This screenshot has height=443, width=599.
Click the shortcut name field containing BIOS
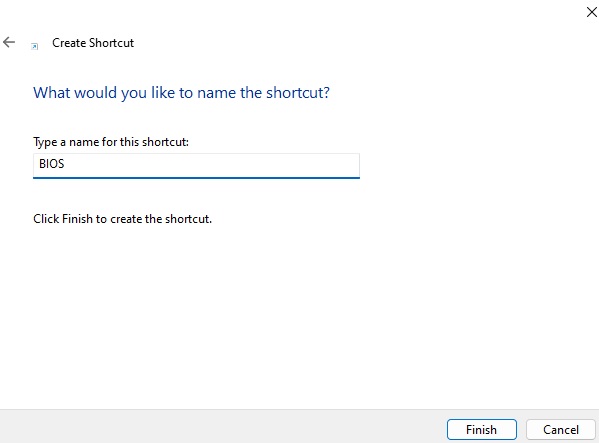[196, 166]
